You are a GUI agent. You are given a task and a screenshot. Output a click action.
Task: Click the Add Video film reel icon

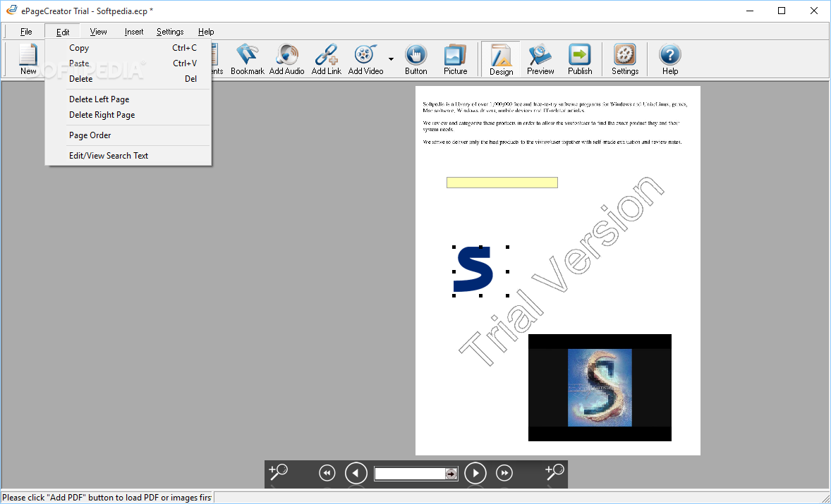pyautogui.click(x=365, y=59)
